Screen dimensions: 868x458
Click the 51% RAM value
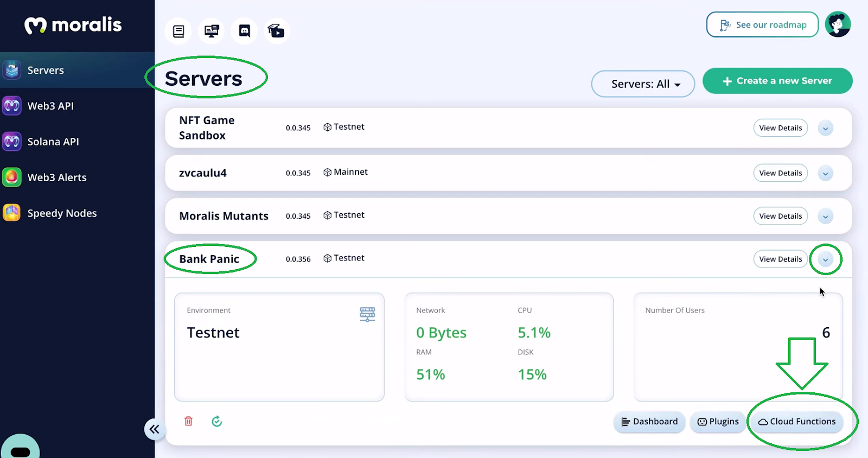431,374
